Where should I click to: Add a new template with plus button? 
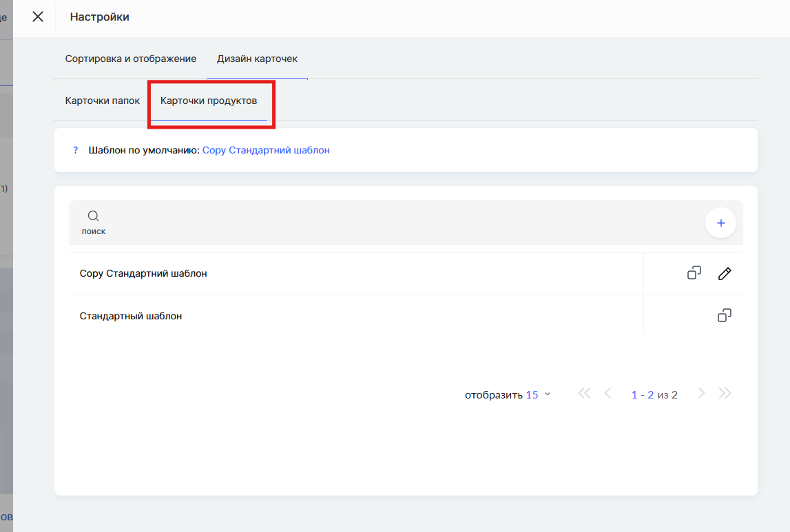click(x=720, y=223)
